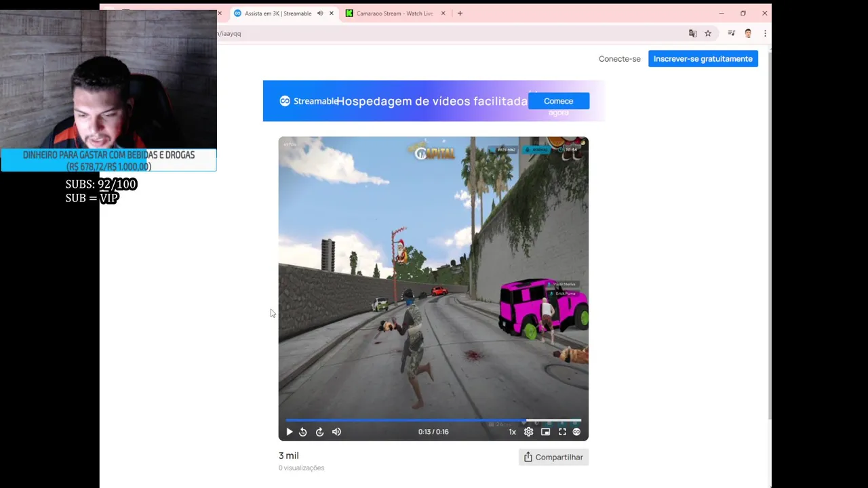Click translate page icon
Viewport: 868px width, 488px height.
pos(692,33)
